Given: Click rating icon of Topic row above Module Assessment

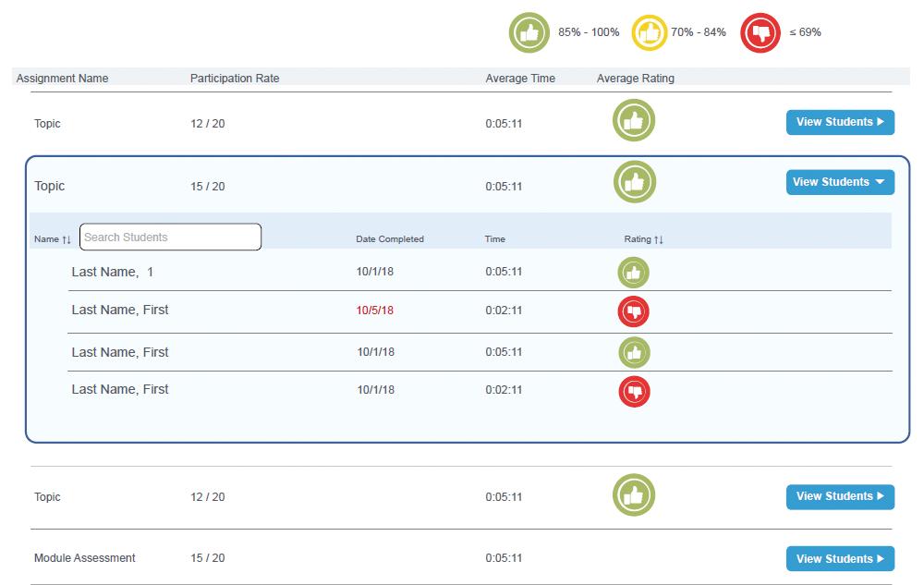Looking at the screenshot, I should (x=634, y=495).
